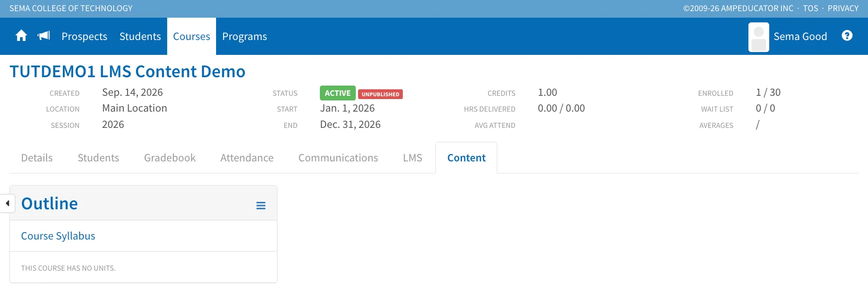
Task: Switch to the Details tab
Action: [x=37, y=158]
